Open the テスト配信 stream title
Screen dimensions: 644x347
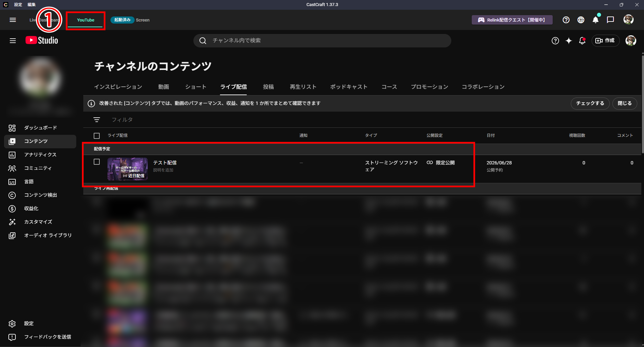(165, 163)
